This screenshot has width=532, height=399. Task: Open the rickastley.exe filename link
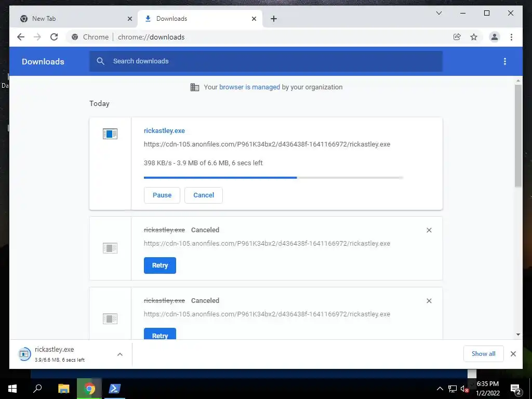coord(164,130)
